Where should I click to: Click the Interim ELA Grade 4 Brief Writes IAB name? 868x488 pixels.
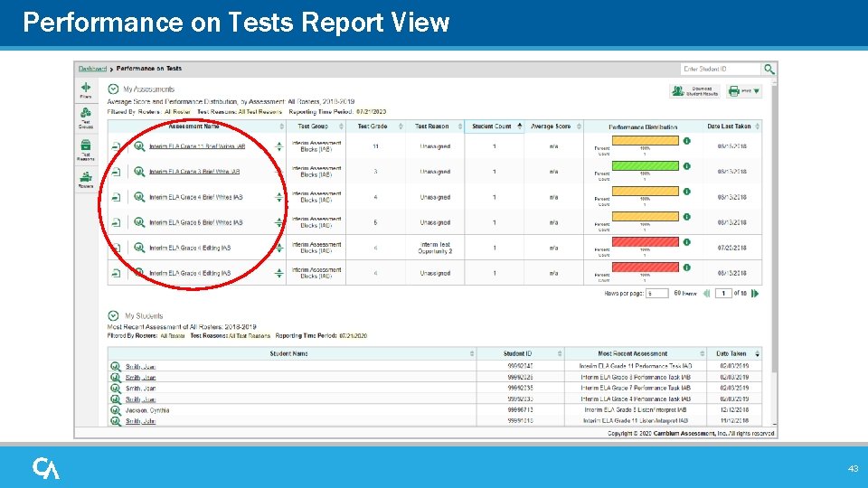tap(196, 198)
